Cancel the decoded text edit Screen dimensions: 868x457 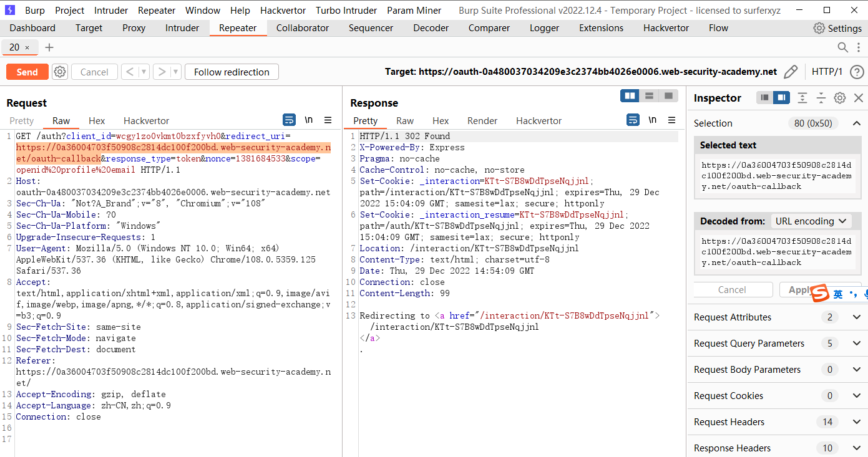pyautogui.click(x=732, y=289)
